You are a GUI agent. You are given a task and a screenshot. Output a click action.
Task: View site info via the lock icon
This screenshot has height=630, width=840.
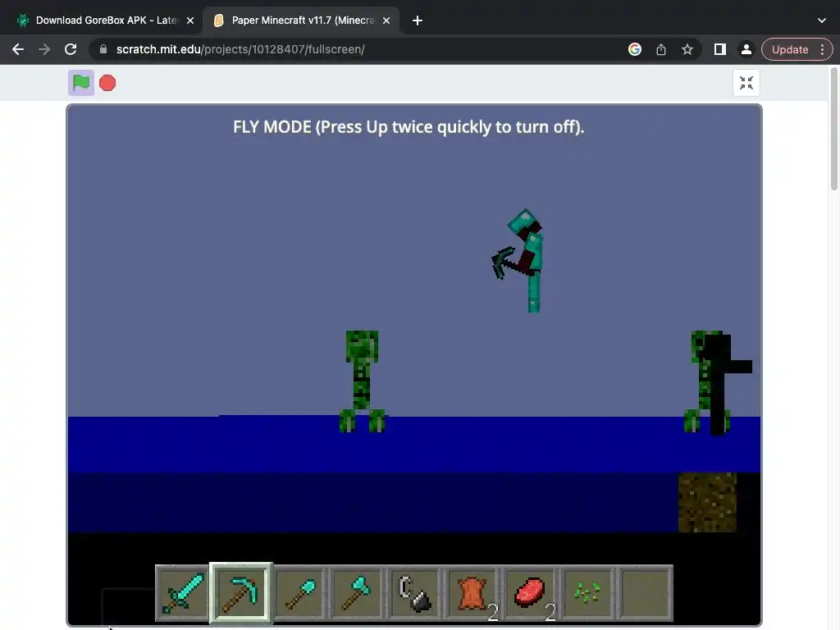pyautogui.click(x=103, y=49)
